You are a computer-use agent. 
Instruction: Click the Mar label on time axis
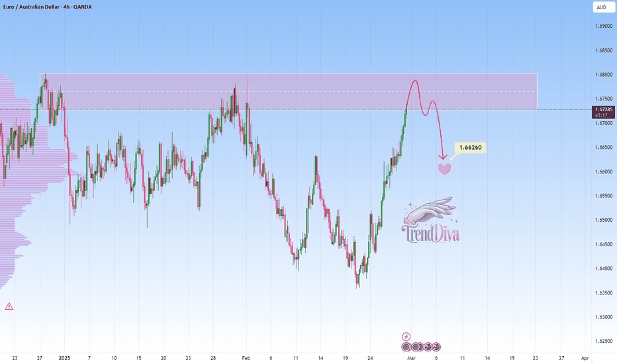pos(411,358)
